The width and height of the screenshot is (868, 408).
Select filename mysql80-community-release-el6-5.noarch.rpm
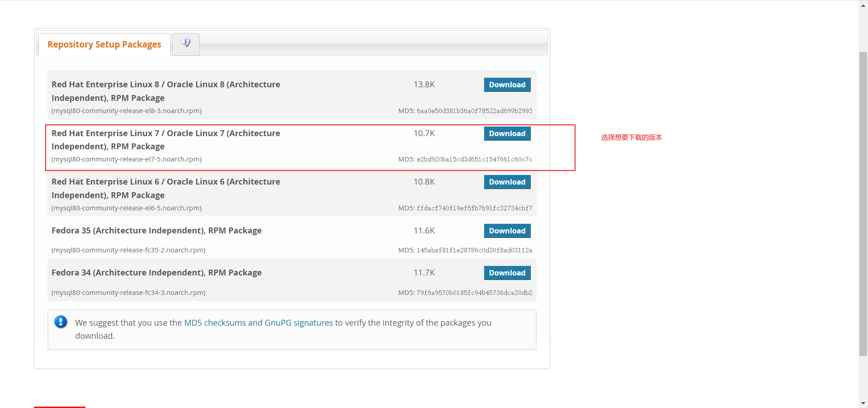tap(127, 208)
